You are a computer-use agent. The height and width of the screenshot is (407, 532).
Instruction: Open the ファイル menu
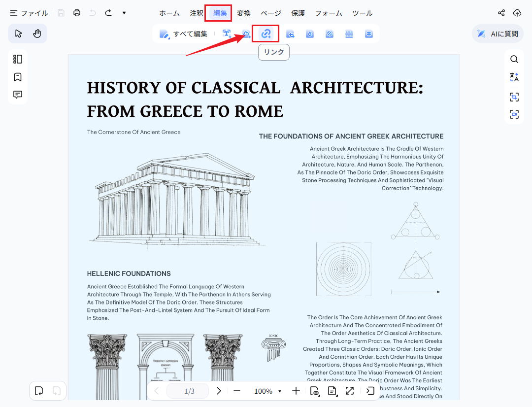click(29, 13)
